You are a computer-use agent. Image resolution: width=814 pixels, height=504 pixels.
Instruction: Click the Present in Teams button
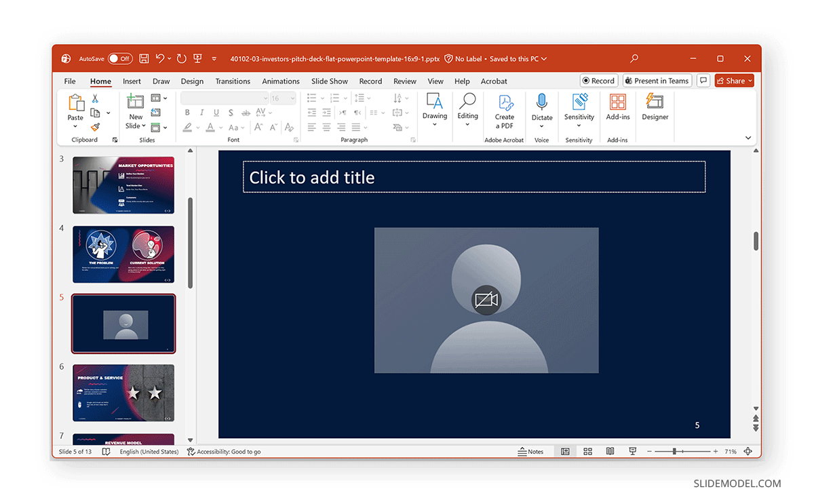coord(657,80)
